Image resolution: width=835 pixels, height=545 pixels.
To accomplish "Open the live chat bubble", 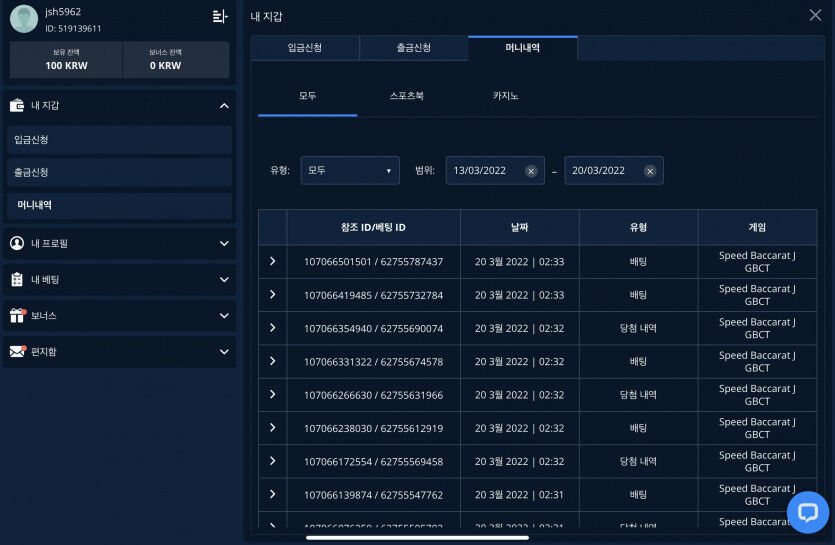I will point(807,512).
